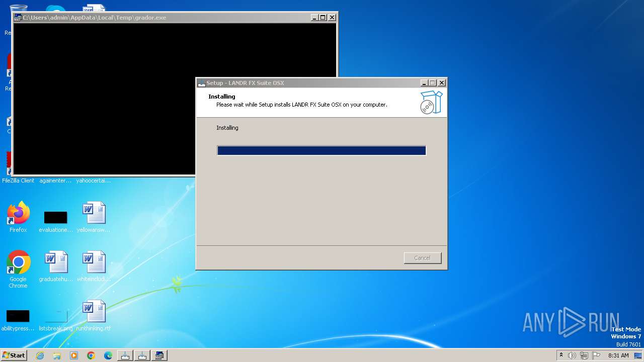Viewport: 644px width, 362px height.
Task: Open the network tray icon
Action: pyautogui.click(x=584, y=355)
